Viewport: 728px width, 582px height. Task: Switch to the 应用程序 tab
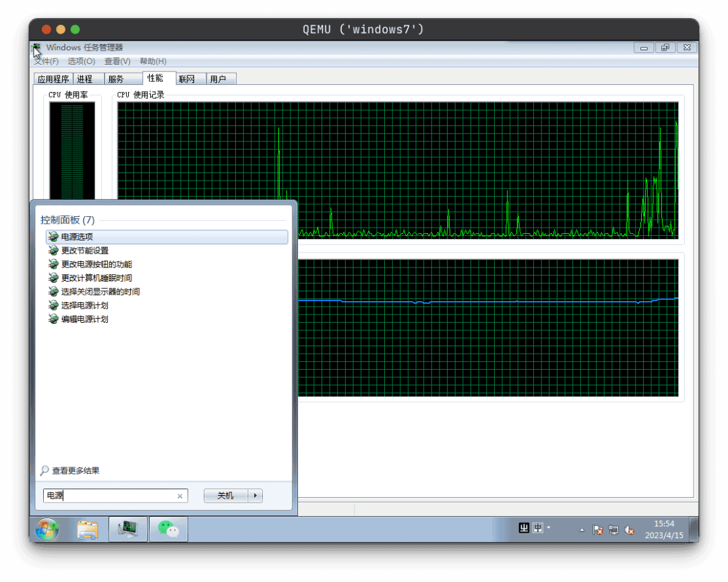tap(53, 79)
